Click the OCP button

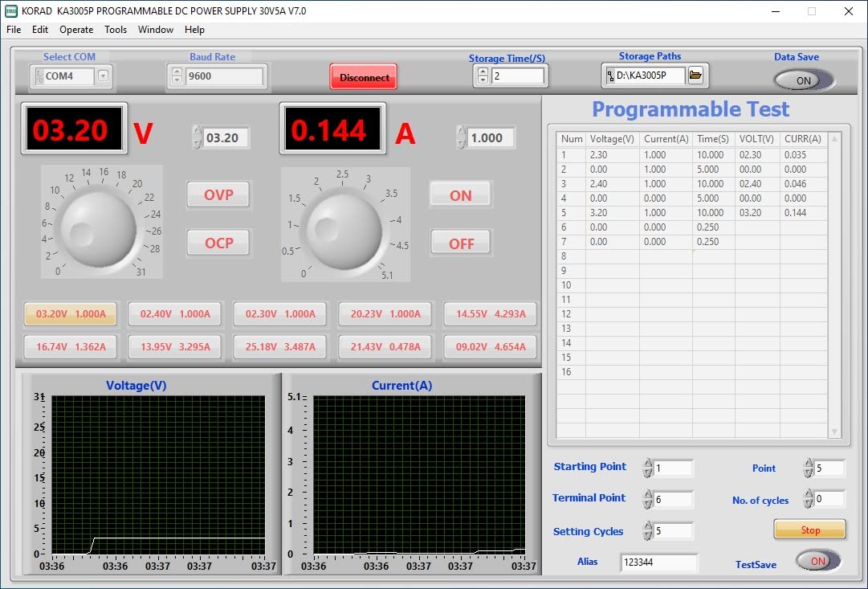[x=218, y=243]
